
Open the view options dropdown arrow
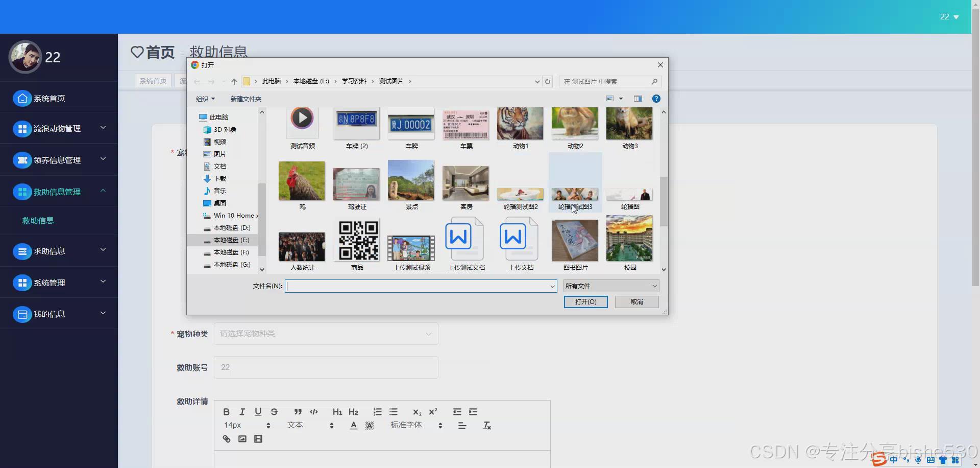[621, 99]
